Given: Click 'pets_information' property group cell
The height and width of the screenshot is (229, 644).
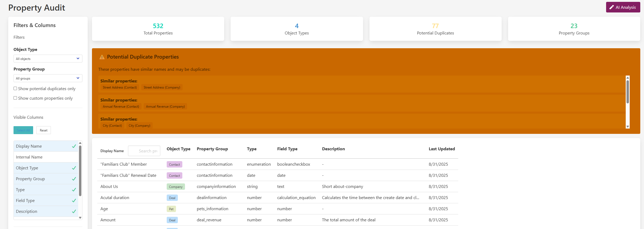Looking at the screenshot, I should 212,209.
